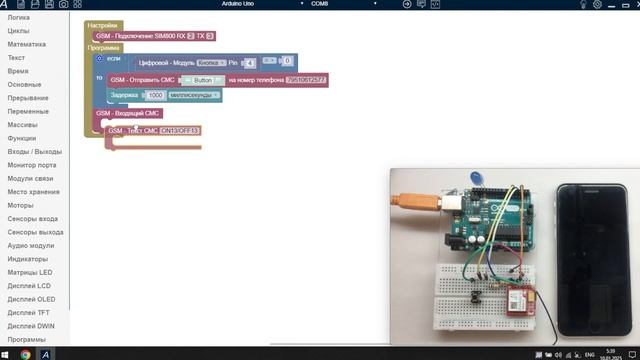Image resolution: width=640 pixels, height=360 pixels.
Task: Show the Место хранения category
Action: pyautogui.click(x=33, y=192)
